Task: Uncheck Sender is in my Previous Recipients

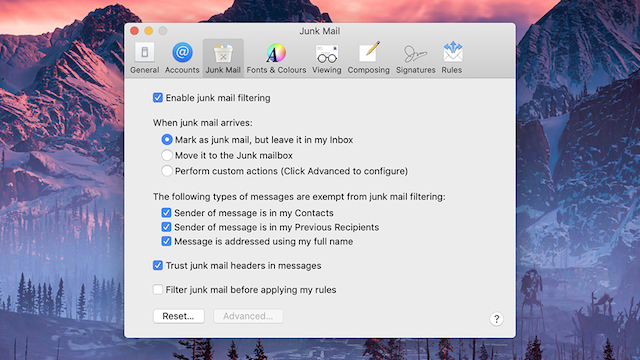Action: (166, 227)
